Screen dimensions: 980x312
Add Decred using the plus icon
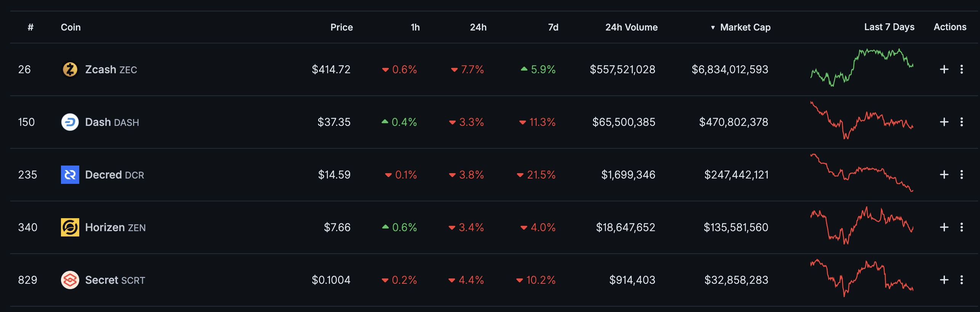[944, 175]
